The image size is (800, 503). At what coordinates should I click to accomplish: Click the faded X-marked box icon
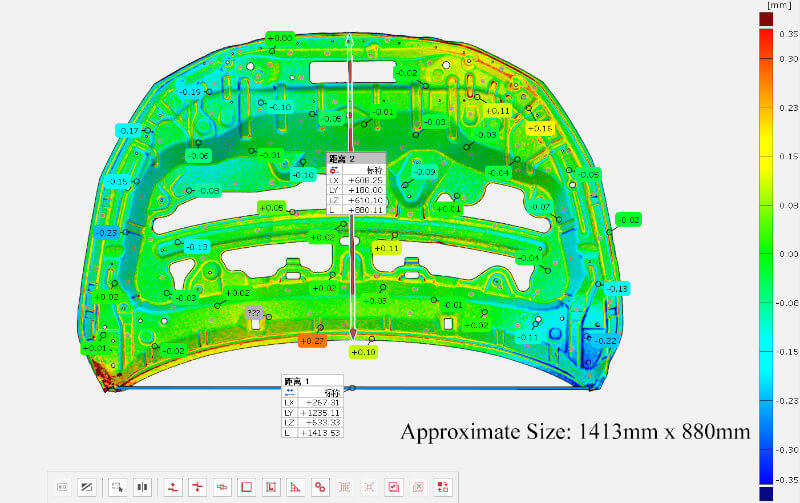click(418, 487)
